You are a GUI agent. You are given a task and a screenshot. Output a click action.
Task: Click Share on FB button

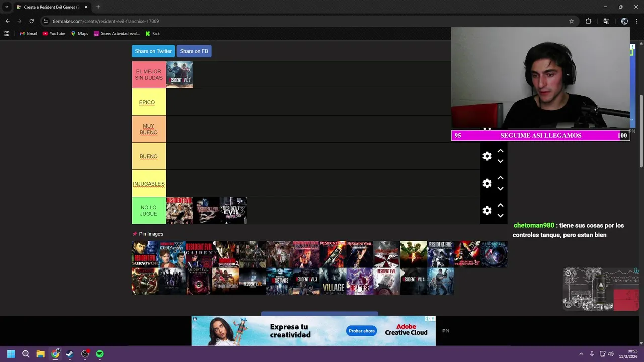(194, 51)
